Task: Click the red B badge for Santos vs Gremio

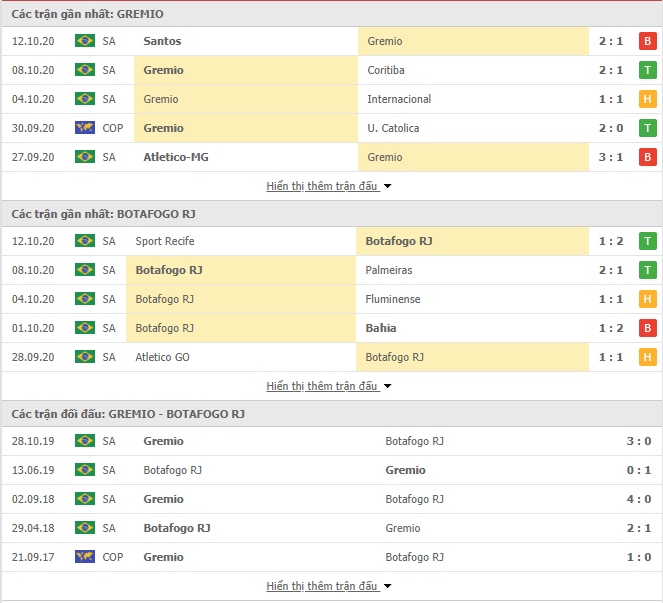Action: 647,41
